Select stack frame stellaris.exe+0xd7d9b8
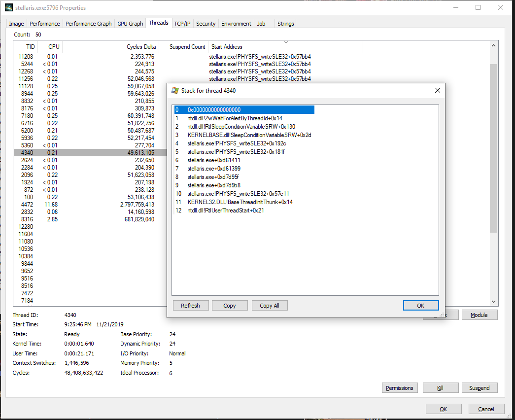Viewport: 515px width, 420px height. [x=244, y=185]
